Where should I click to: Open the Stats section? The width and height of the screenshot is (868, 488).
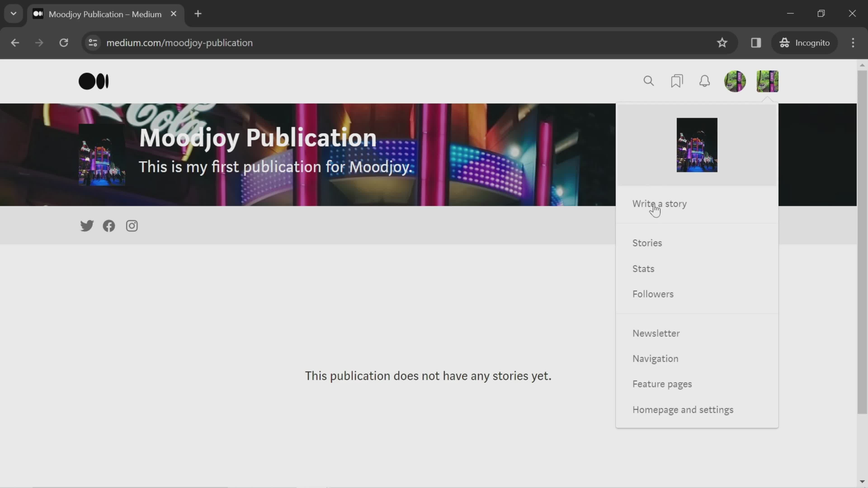643,268
